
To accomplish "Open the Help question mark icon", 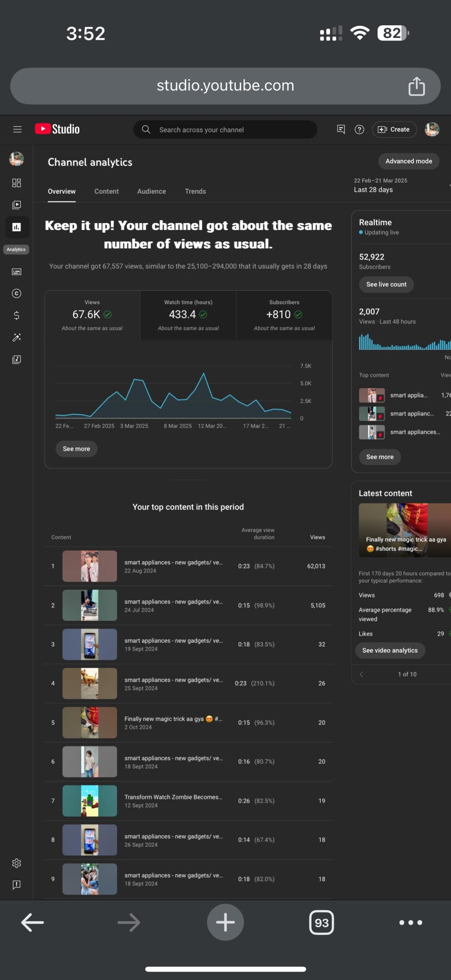I will click(x=359, y=130).
